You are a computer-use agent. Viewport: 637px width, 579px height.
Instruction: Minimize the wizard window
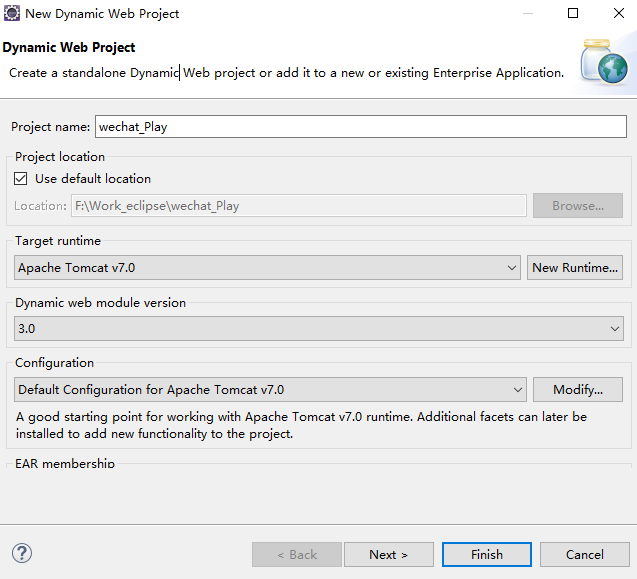(x=528, y=13)
